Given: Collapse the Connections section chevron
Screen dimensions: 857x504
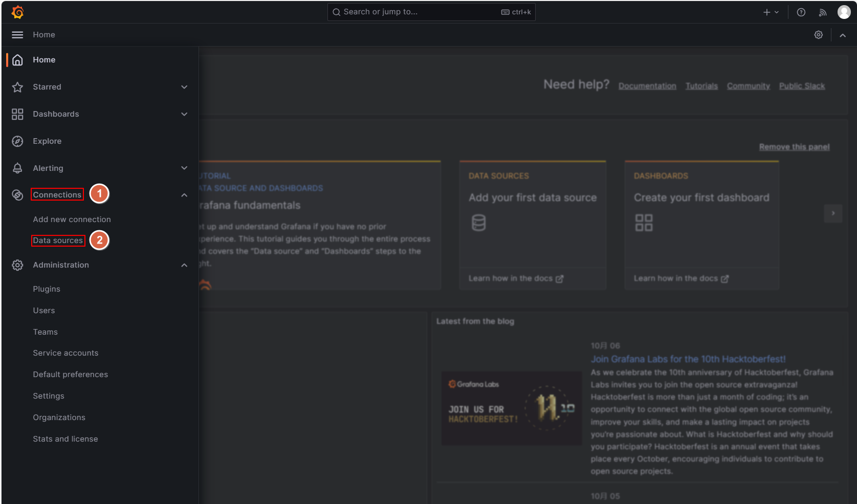Looking at the screenshot, I should click(184, 195).
